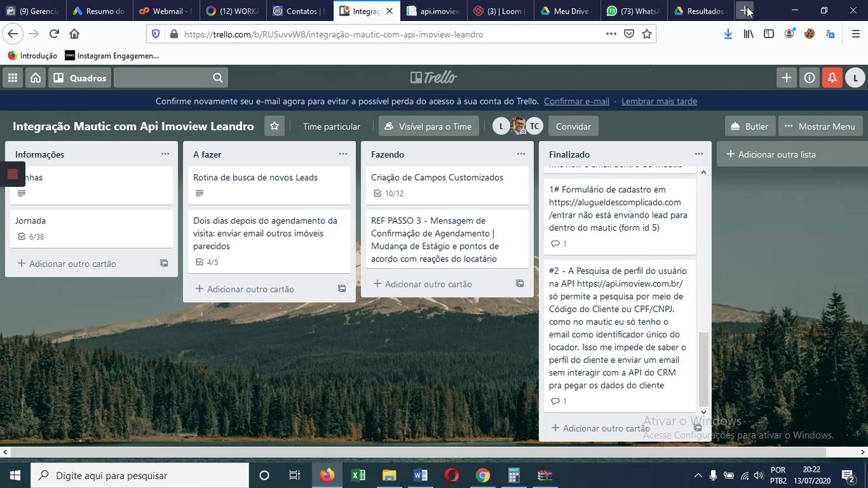Image resolution: width=868 pixels, height=488 pixels.
Task: Open Finalizado list options menu
Action: tap(699, 154)
